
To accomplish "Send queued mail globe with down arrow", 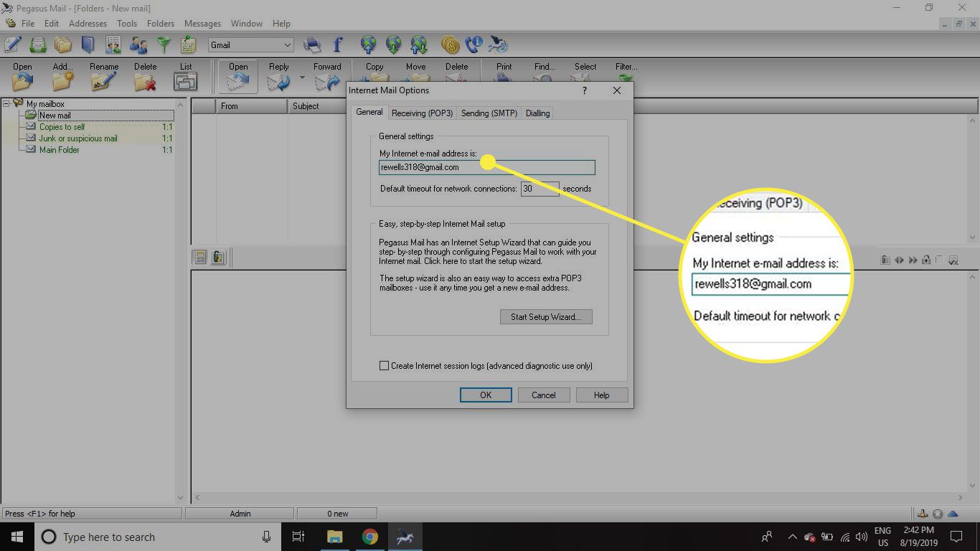I will (x=393, y=44).
